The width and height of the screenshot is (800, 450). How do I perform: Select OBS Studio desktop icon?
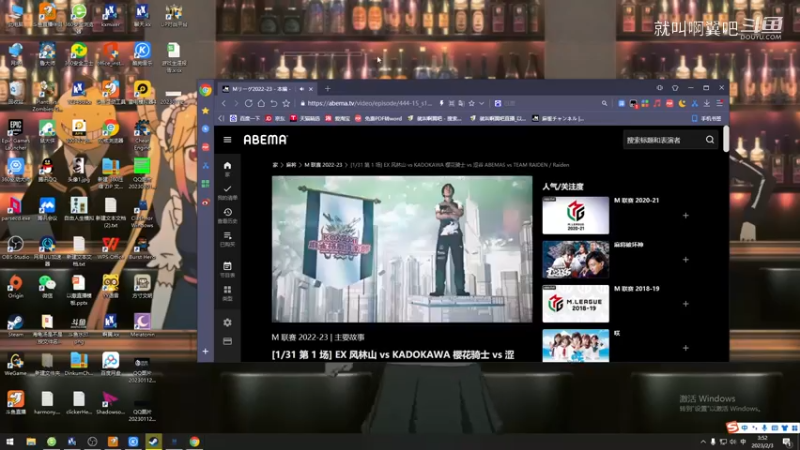pos(15,247)
